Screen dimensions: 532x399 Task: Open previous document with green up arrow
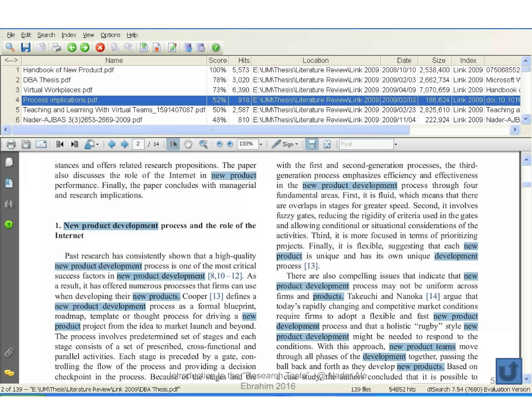click(144, 48)
